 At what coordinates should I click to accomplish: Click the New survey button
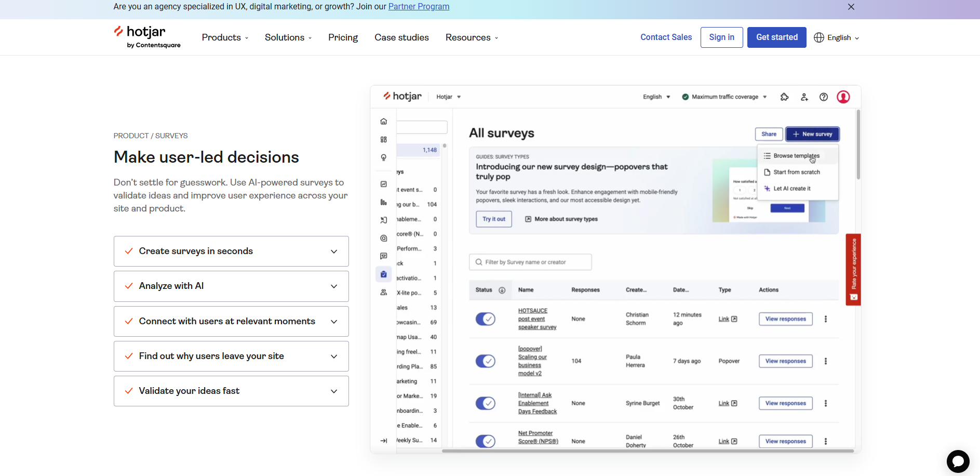[812, 134]
